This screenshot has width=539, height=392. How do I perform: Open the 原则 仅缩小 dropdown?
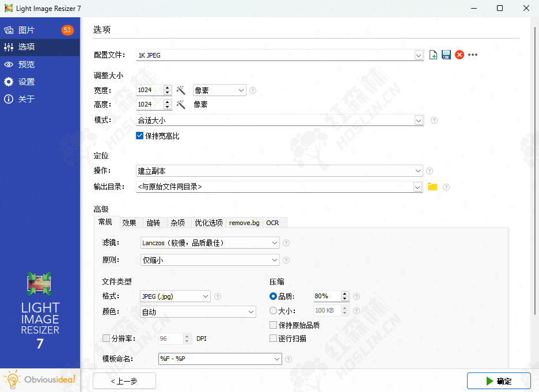click(210, 260)
